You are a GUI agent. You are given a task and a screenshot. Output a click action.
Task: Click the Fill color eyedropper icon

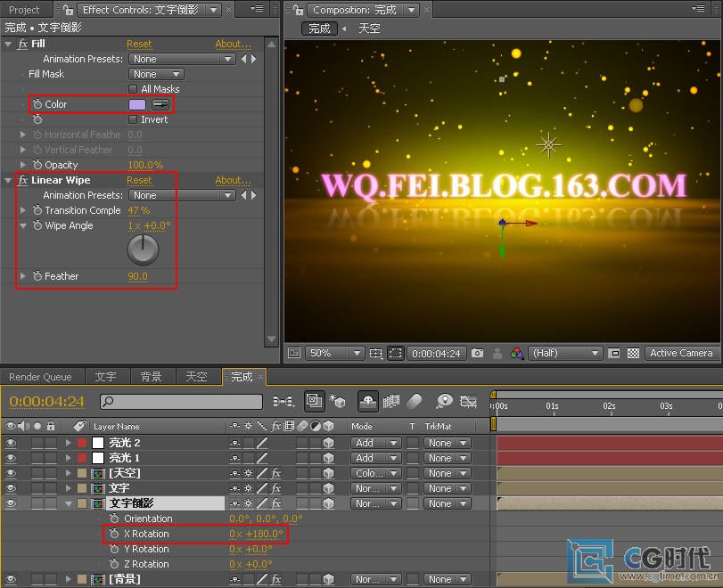pyautogui.click(x=160, y=104)
